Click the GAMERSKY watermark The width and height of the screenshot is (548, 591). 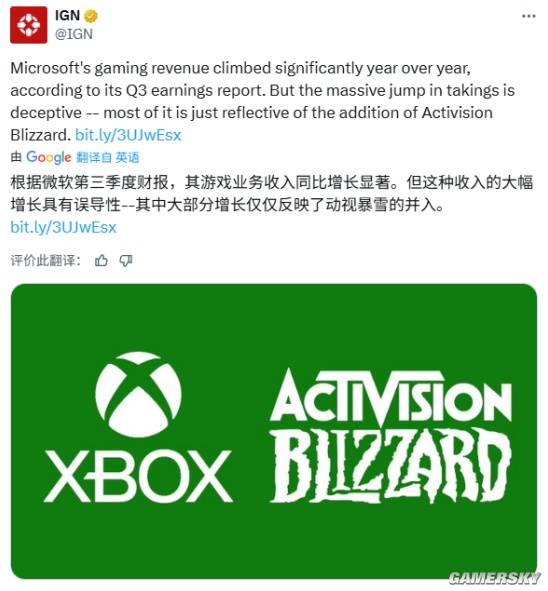click(494, 578)
